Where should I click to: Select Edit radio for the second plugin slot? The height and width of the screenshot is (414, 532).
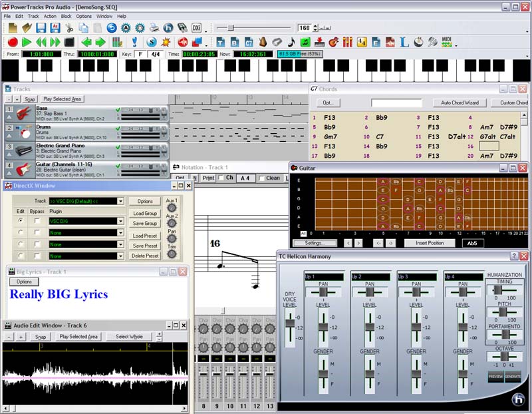click(21, 233)
